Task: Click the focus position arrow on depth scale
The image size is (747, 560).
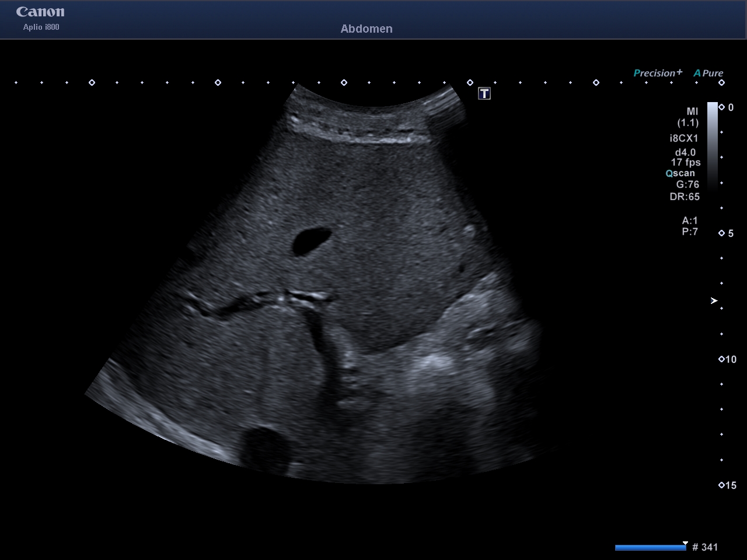Action: 714,301
